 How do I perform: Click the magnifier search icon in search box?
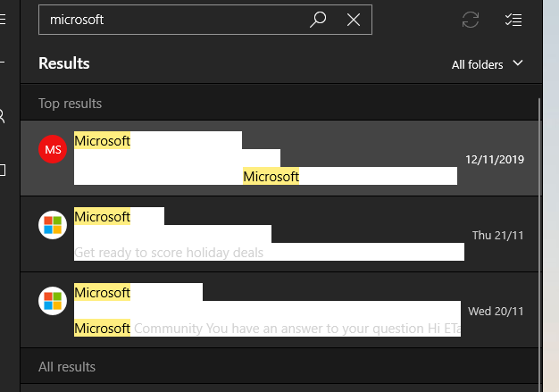point(318,20)
